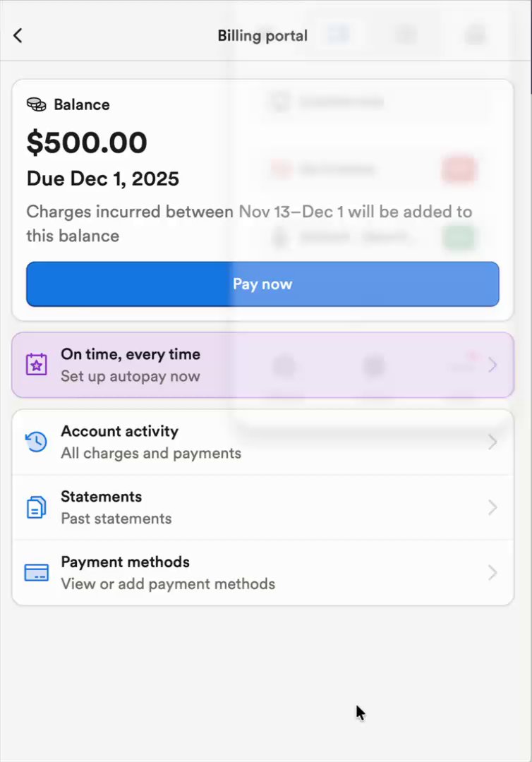Click the Billing portal page title
532x762 pixels.
(x=262, y=35)
